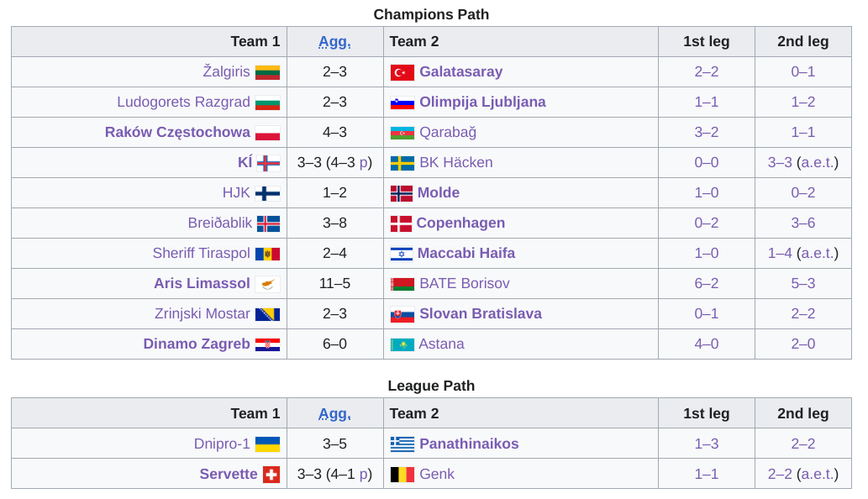Open the 6–2 first leg result for Aris Limassol
This screenshot has height=499, width=868.
click(x=707, y=283)
